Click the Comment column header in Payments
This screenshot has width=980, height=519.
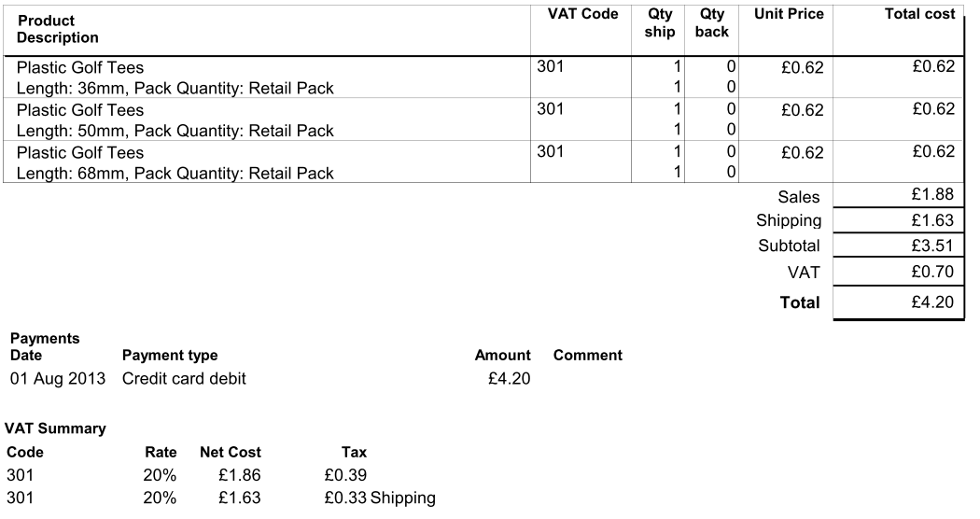588,355
